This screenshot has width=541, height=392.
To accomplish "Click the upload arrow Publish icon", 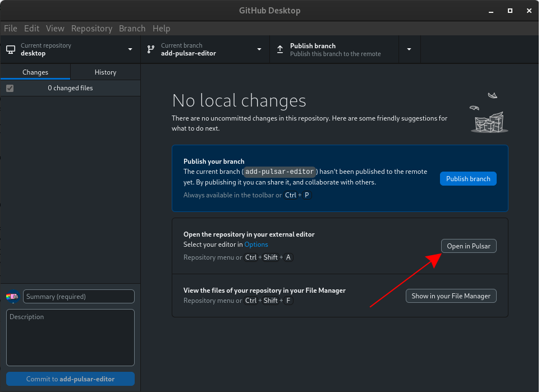I will pos(280,49).
